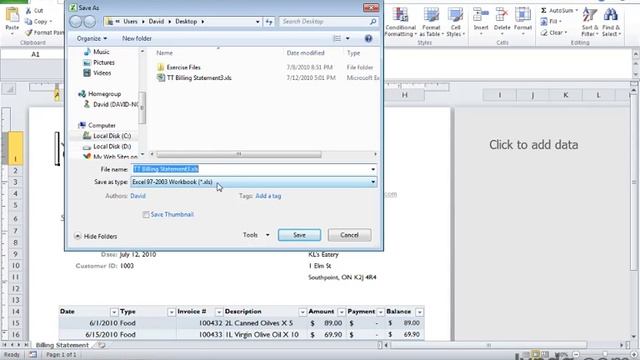Click the navigation pane vertical scrollbar
Image resolution: width=640 pixels, height=360 pixels.
click(x=142, y=108)
